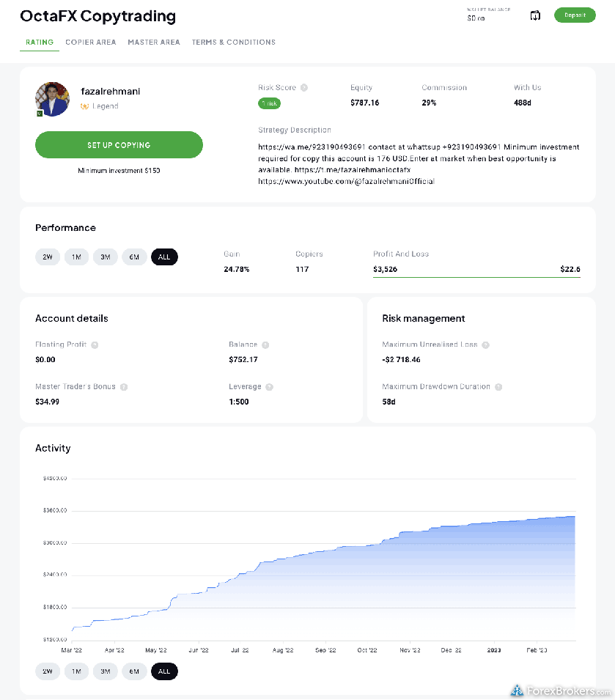The image size is (615, 700).
Task: Click the drawdown duration value 58d
Action: coord(388,402)
